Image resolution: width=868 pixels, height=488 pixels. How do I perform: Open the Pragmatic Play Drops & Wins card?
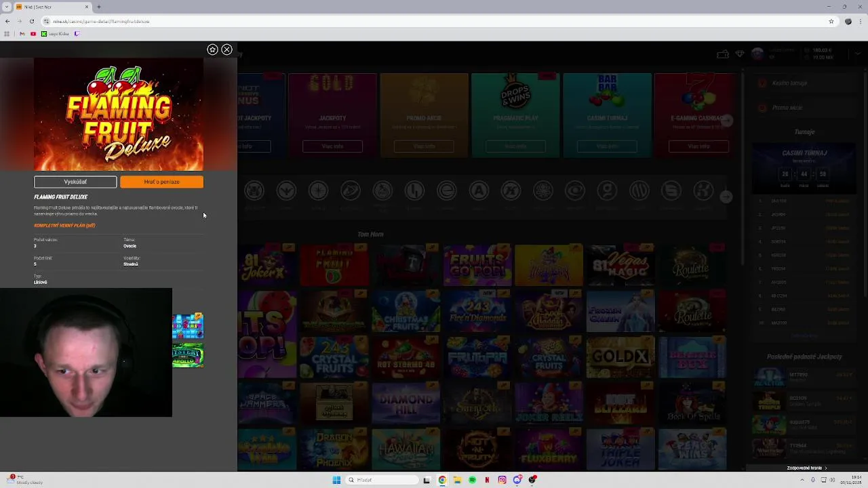click(515, 115)
